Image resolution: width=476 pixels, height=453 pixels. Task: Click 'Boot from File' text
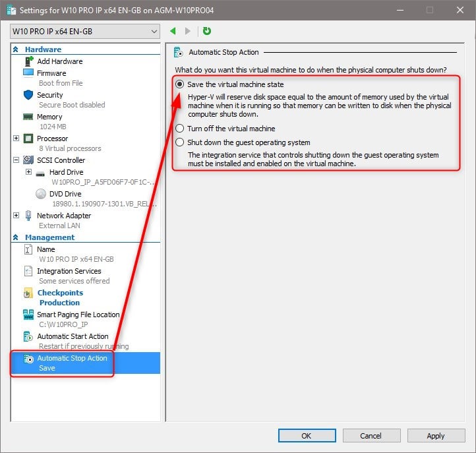[61, 83]
